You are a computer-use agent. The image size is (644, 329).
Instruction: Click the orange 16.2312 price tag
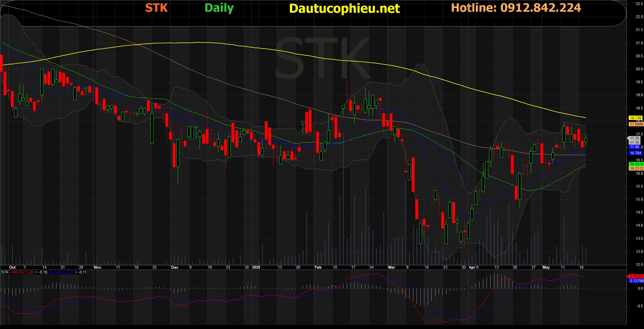(636, 169)
